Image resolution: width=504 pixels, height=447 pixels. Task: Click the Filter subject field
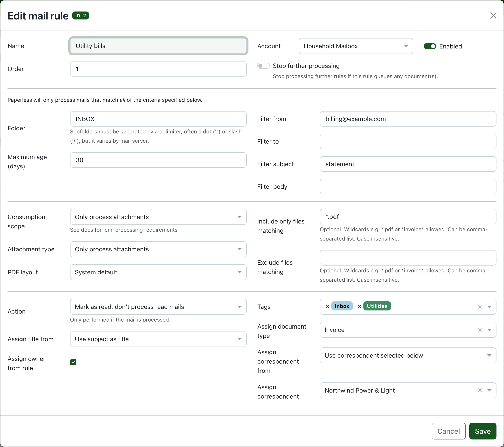pos(408,164)
